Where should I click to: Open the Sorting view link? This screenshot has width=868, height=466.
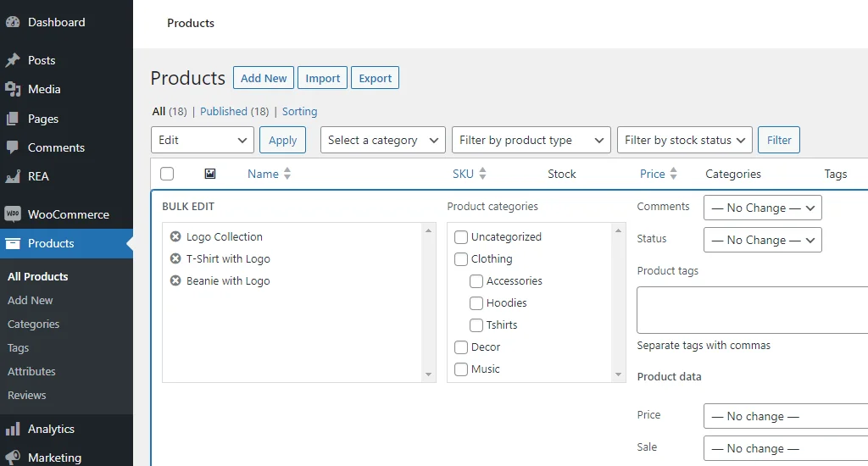pos(299,111)
